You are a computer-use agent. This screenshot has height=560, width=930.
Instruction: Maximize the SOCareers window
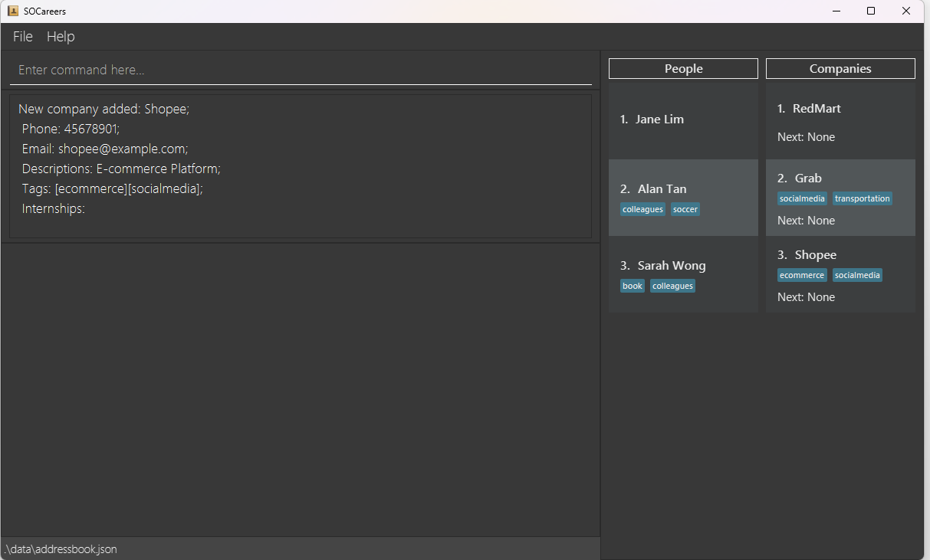871,11
